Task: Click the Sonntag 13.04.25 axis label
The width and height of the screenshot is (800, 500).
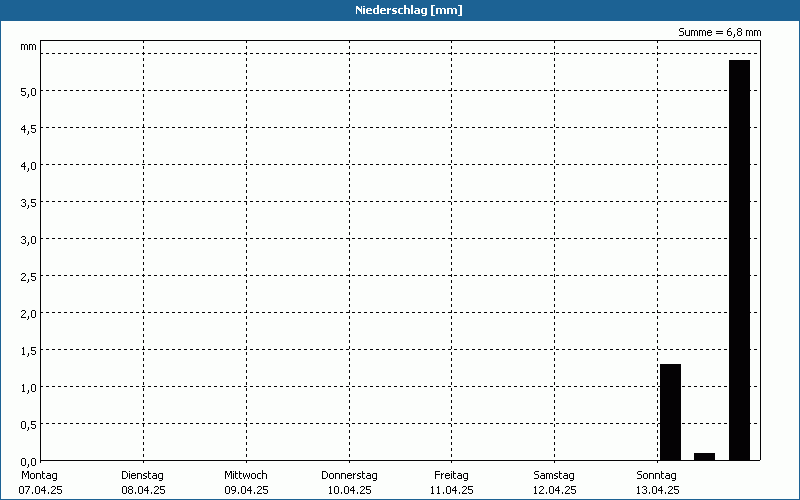Action: click(657, 483)
